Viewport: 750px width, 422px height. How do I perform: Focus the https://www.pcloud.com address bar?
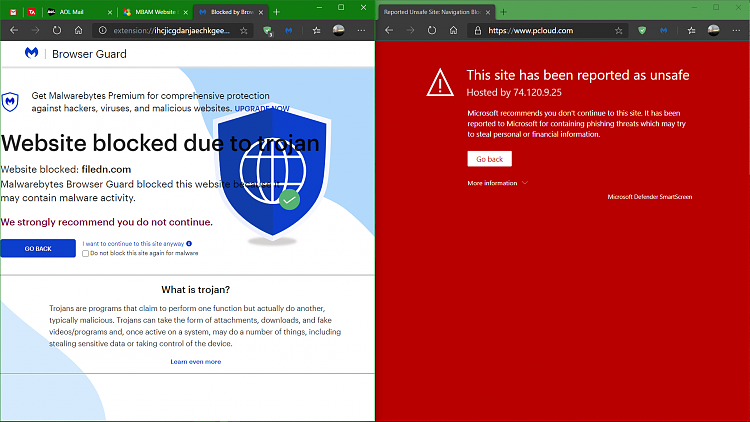pyautogui.click(x=548, y=31)
